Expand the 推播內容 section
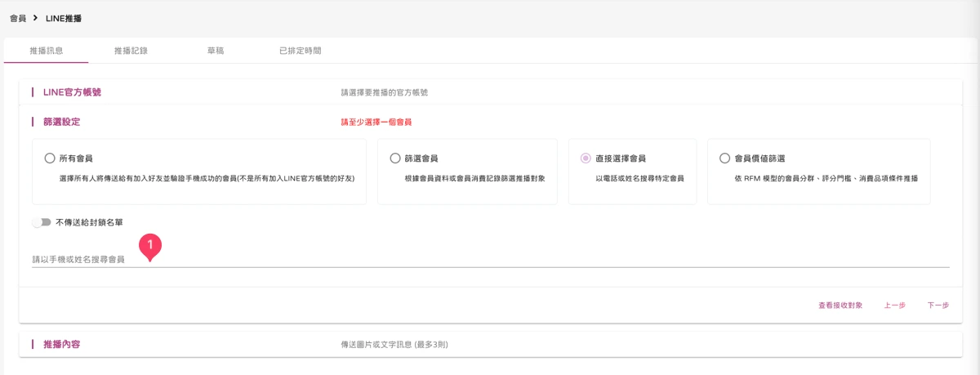The image size is (980, 375). (x=490, y=345)
